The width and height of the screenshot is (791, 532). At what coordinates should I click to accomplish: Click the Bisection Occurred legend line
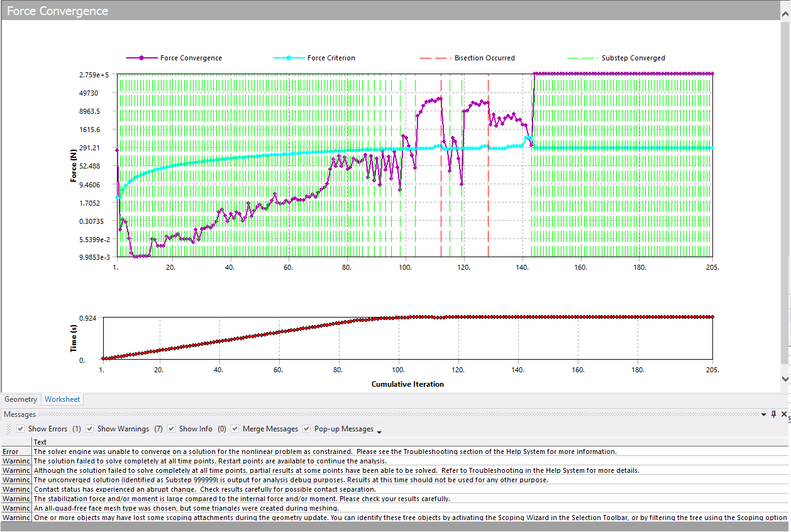point(435,58)
